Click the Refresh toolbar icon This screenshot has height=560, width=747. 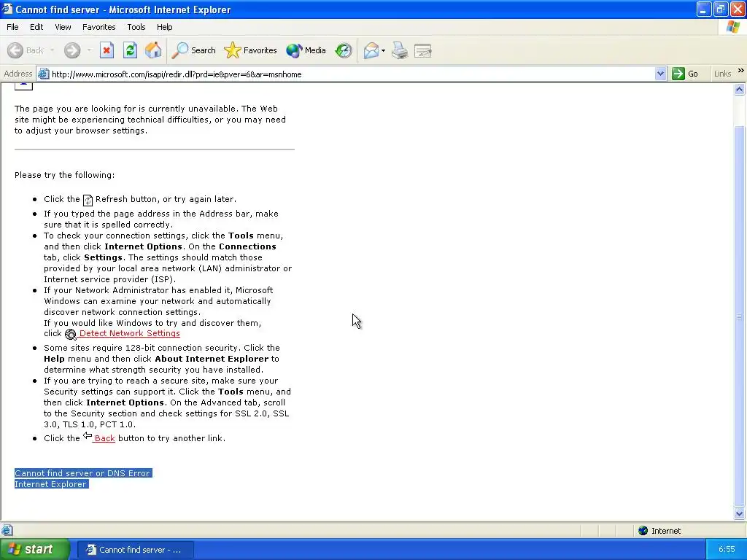(x=130, y=50)
